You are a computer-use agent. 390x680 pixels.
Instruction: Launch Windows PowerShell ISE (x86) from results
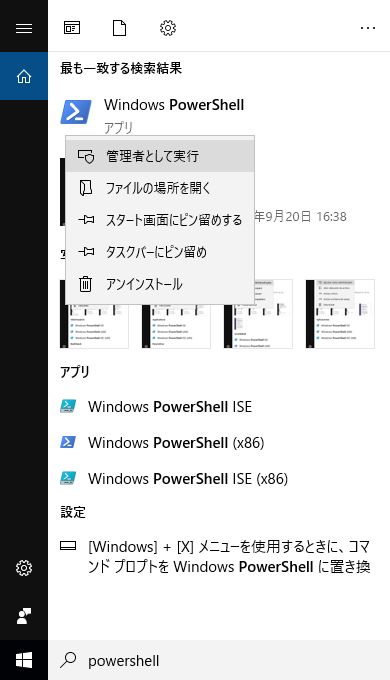(x=219, y=478)
